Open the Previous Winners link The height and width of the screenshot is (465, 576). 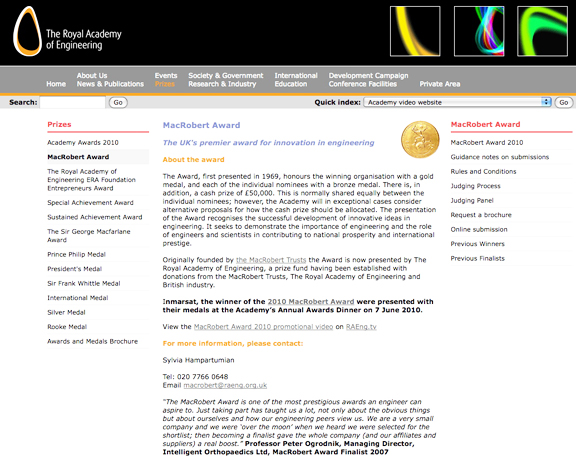(x=478, y=244)
